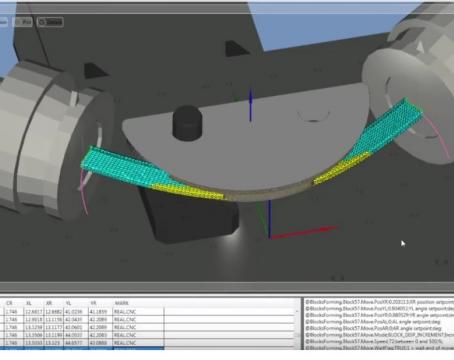Open the log line 'XR position setpoint'
The height and width of the screenshot is (360, 454).
[x=379, y=302]
